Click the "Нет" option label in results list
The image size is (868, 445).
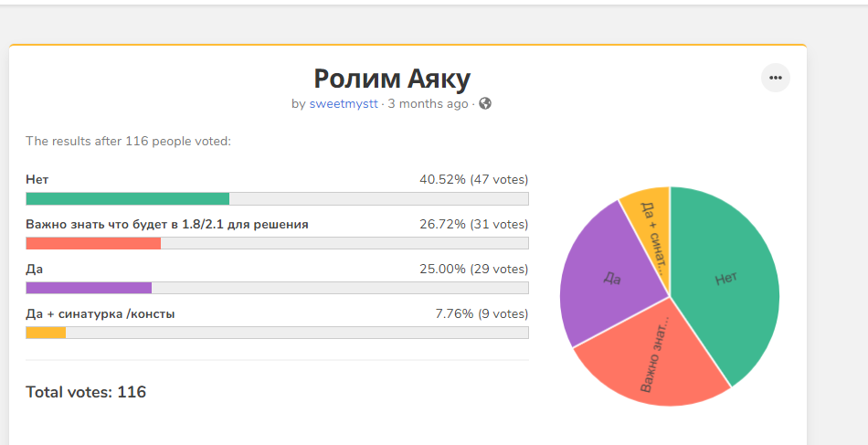click(x=37, y=179)
